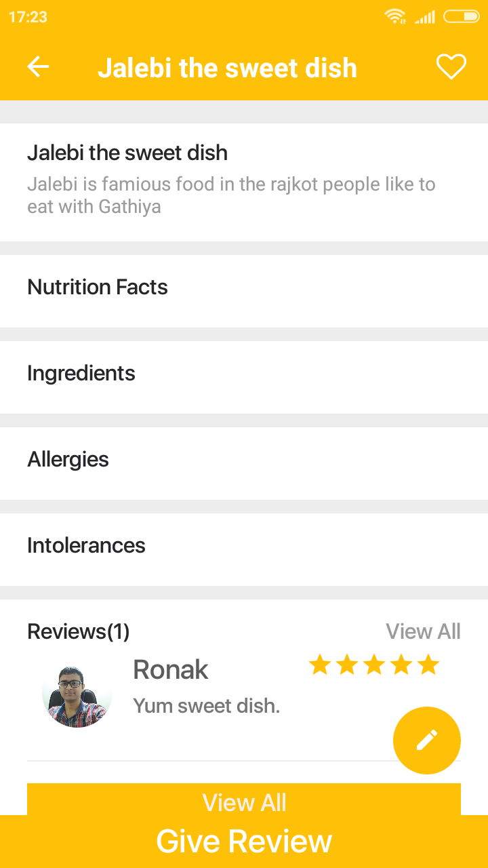Tap the Give Review button
Screen dimensions: 488x868
tap(244, 842)
